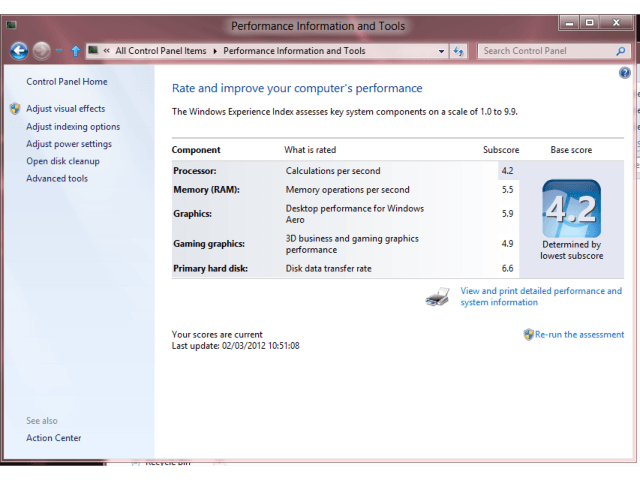Open Help with the question mark icon
Image resolution: width=640 pixels, height=480 pixels.
[624, 73]
